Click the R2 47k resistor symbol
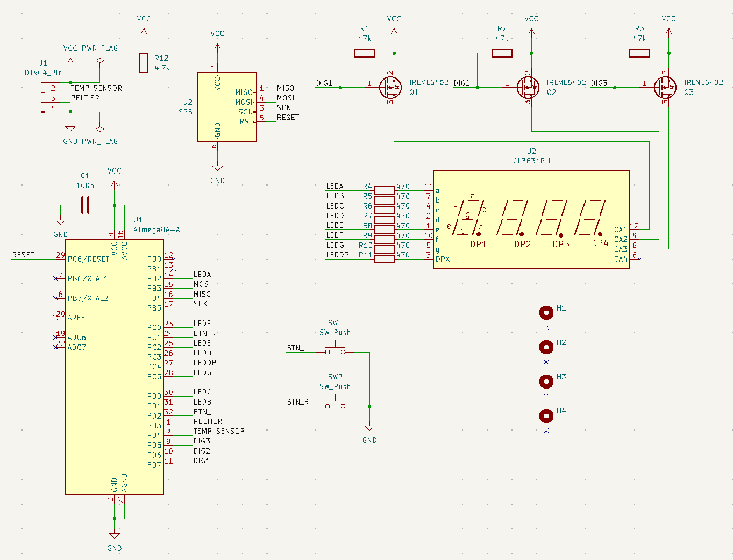 (x=502, y=53)
